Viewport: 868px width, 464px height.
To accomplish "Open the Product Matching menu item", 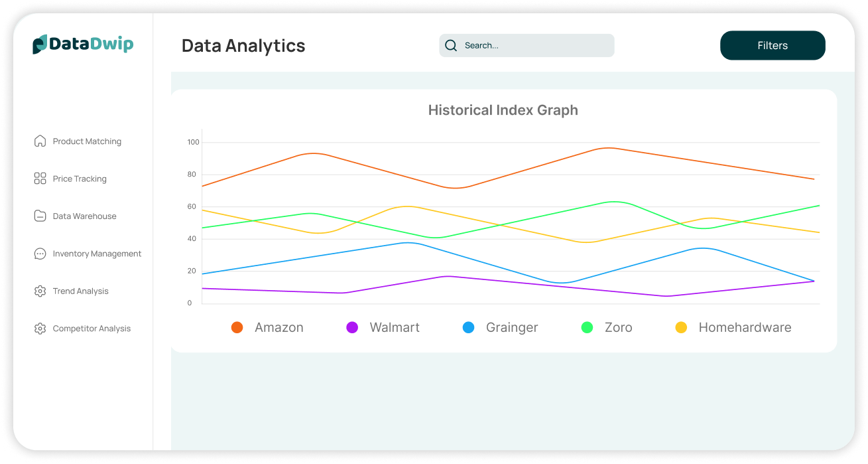I will (87, 141).
